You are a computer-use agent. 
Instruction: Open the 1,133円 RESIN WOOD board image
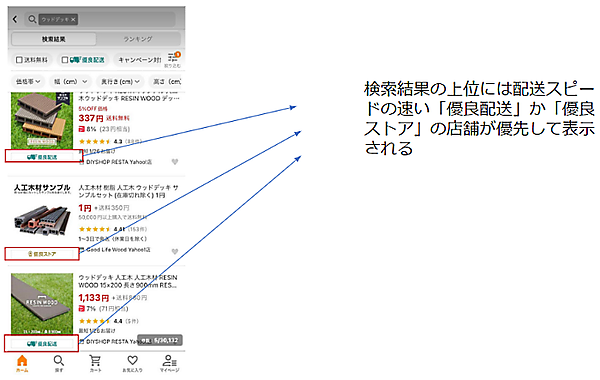point(42,303)
